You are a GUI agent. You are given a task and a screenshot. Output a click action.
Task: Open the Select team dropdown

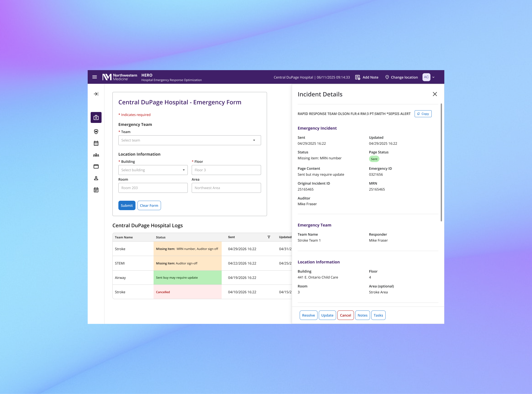[x=189, y=140]
